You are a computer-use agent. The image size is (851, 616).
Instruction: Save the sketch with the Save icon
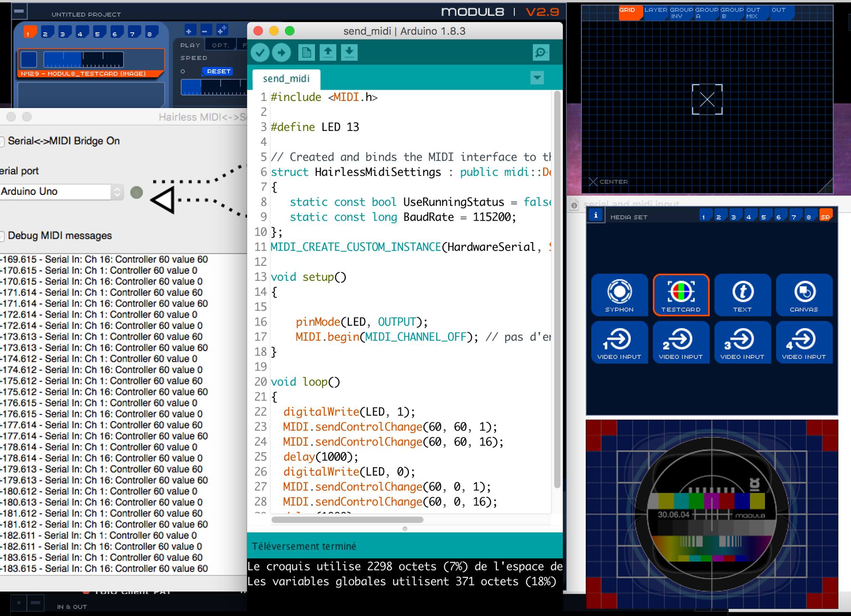[349, 52]
